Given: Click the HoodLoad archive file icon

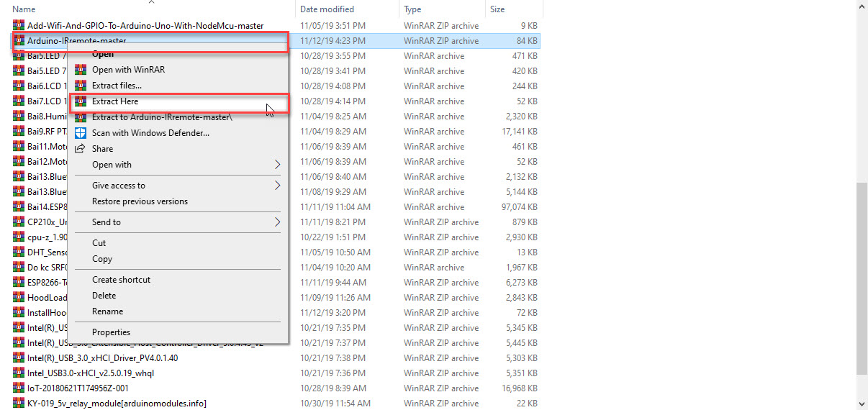Looking at the screenshot, I should (19, 298).
